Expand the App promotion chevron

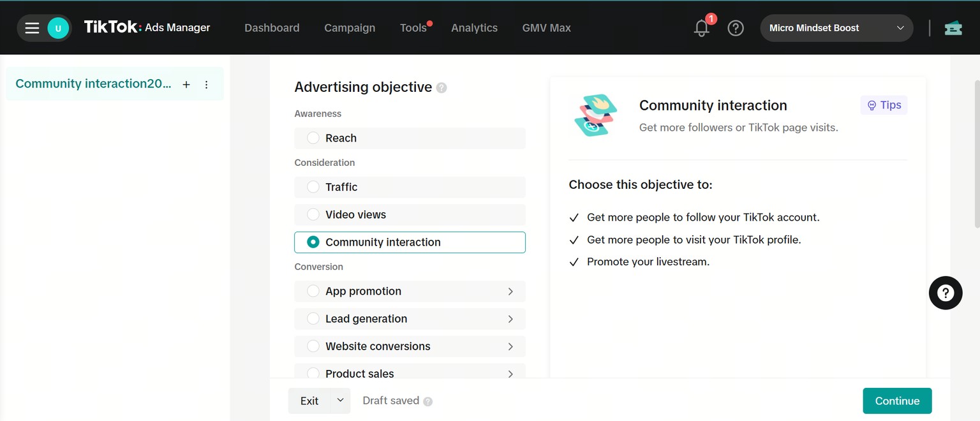(x=510, y=292)
